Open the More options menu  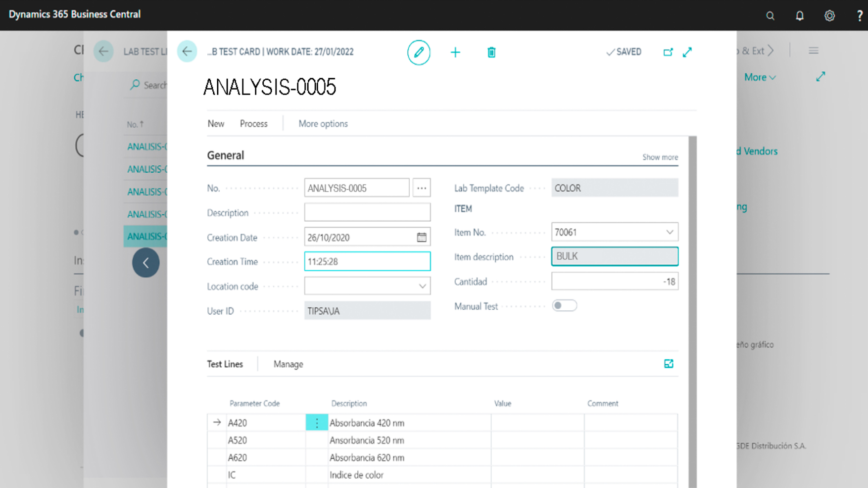(322, 123)
